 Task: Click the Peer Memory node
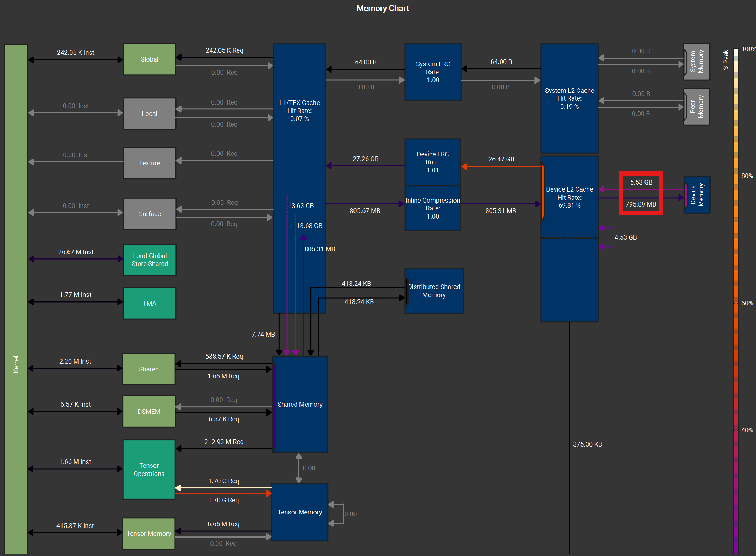[x=696, y=107]
